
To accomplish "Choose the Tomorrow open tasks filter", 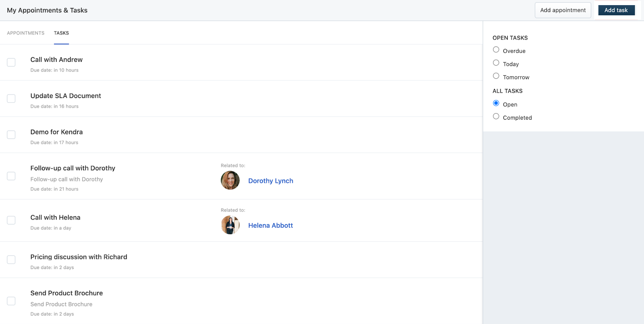I will (x=496, y=76).
